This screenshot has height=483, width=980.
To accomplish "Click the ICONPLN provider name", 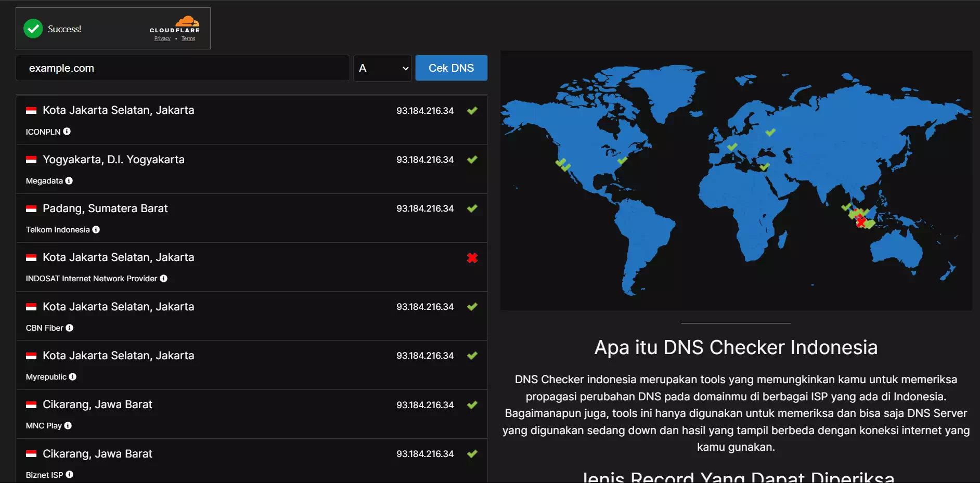I will [43, 132].
